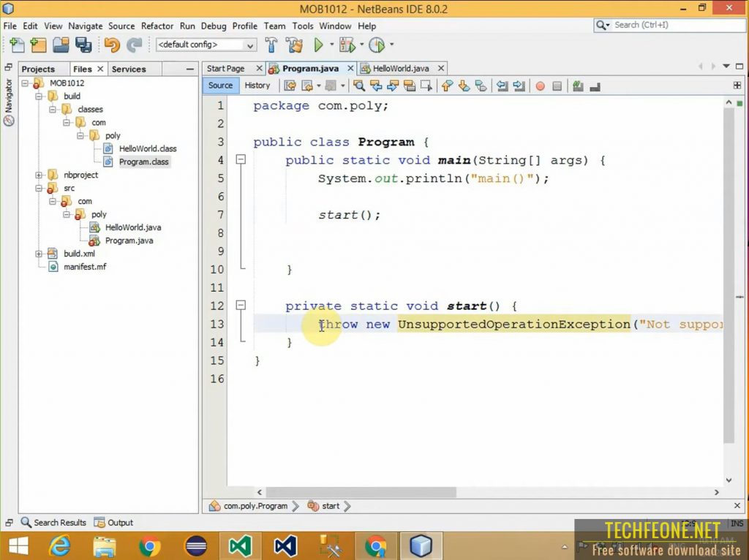The height and width of the screenshot is (560, 749).
Task: Jump to Last Edit in editor toolbar
Action: click(290, 86)
